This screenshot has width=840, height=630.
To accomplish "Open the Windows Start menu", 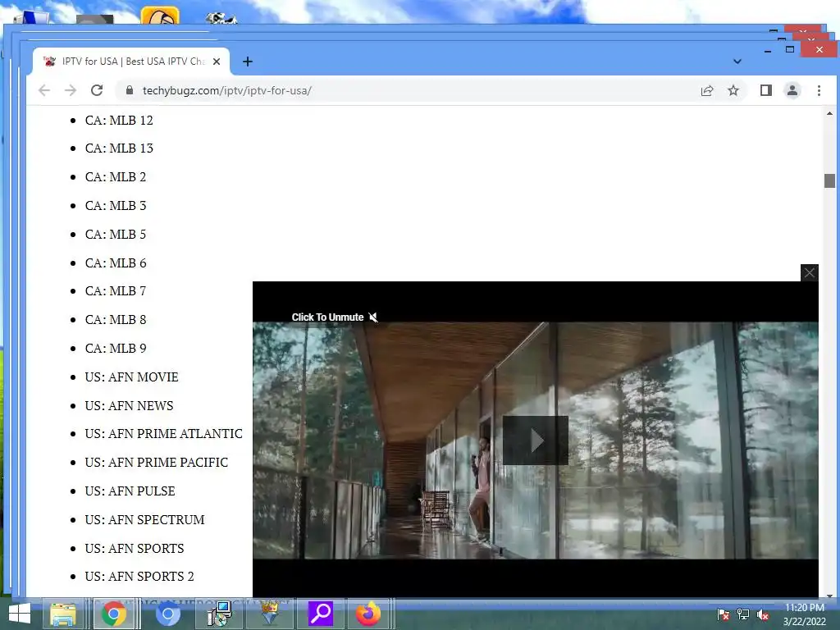I will [20, 614].
